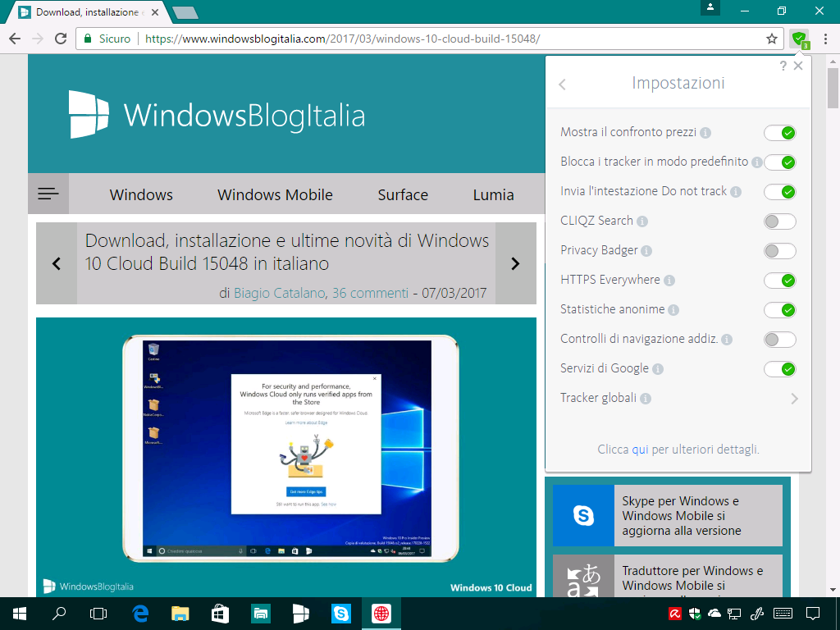
Task: Open author Biagio Catalano link
Action: tap(279, 293)
